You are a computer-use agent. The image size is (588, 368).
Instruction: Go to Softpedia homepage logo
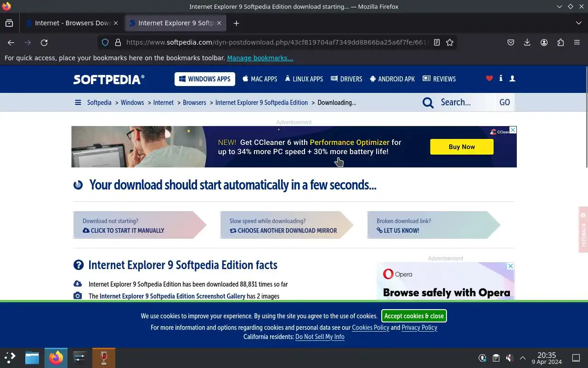pos(109,79)
